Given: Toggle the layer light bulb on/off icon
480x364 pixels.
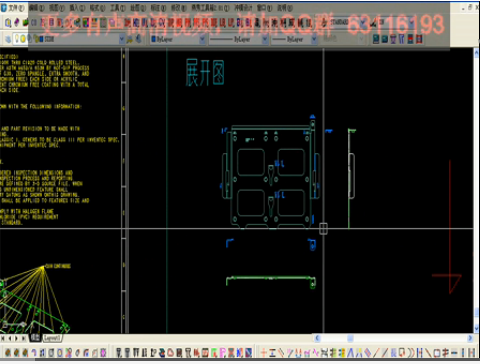Looking at the screenshot, I should [x=16, y=39].
